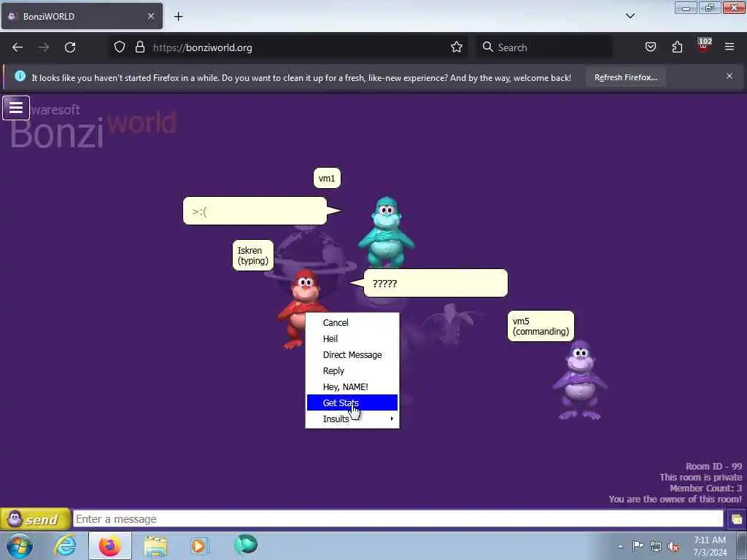Choose Hey, NAME! in the context menu

click(352, 386)
